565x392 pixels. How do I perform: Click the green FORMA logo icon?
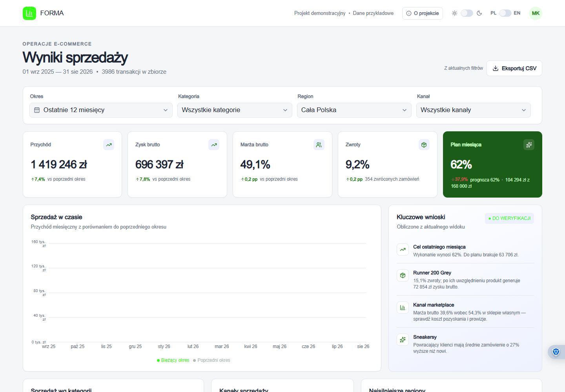[29, 13]
